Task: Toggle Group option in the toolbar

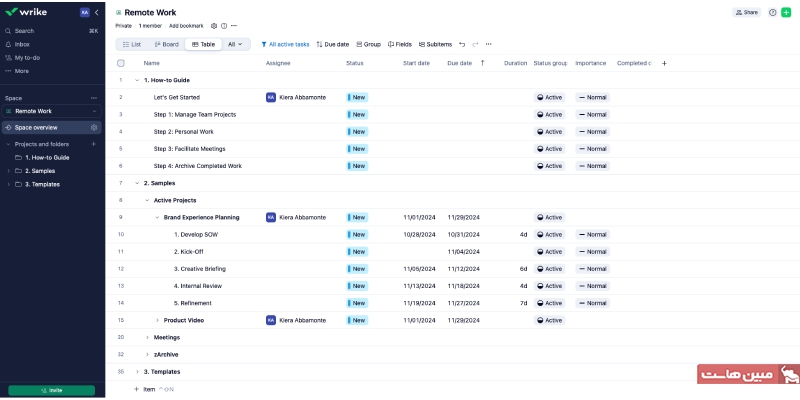Action: click(x=368, y=44)
